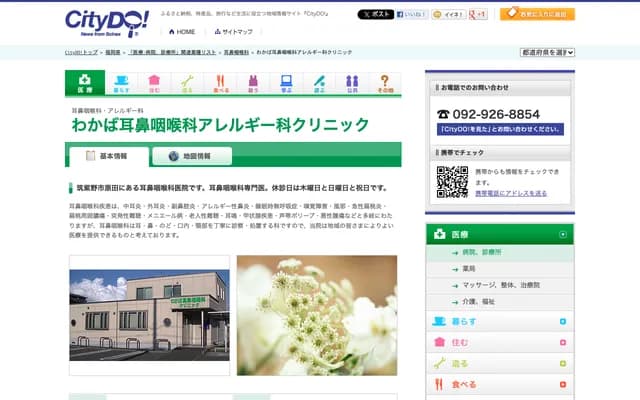Image resolution: width=640 pixels, height=400 pixels.
Task: Open the 都道府県を選択 prefecture dropdown
Action: tap(547, 52)
